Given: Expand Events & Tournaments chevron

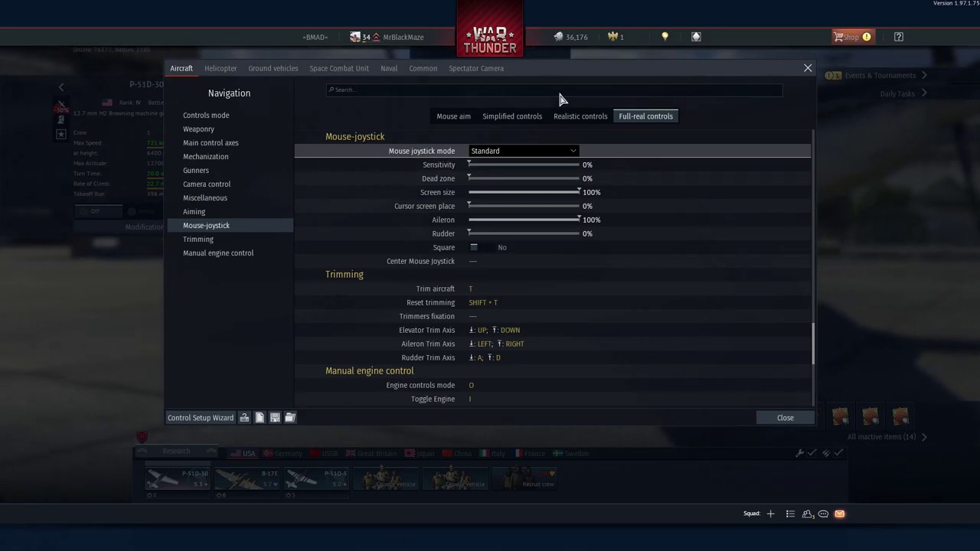Looking at the screenshot, I should [x=924, y=75].
